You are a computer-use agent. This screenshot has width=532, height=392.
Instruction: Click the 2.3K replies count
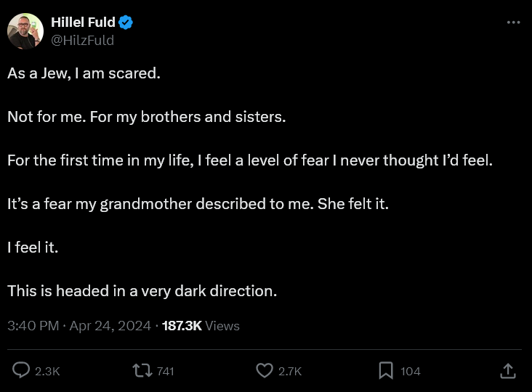(47, 371)
